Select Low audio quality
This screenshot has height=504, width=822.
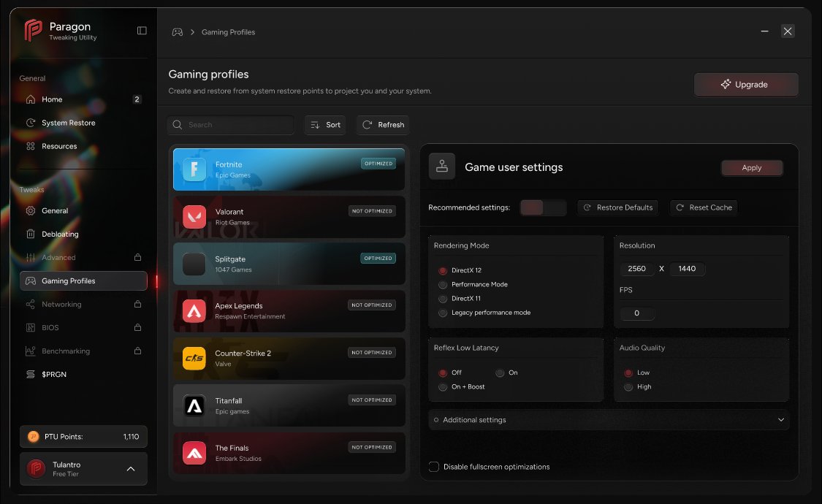[x=628, y=373]
